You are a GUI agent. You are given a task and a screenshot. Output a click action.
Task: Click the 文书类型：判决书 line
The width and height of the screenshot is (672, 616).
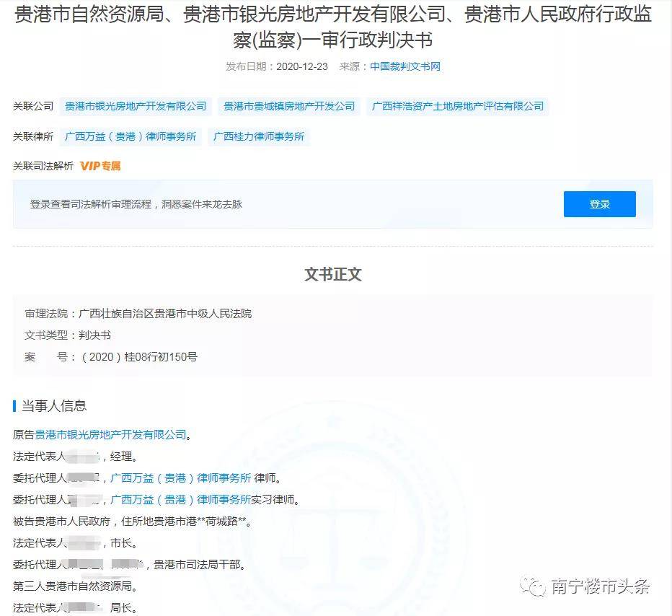68,335
